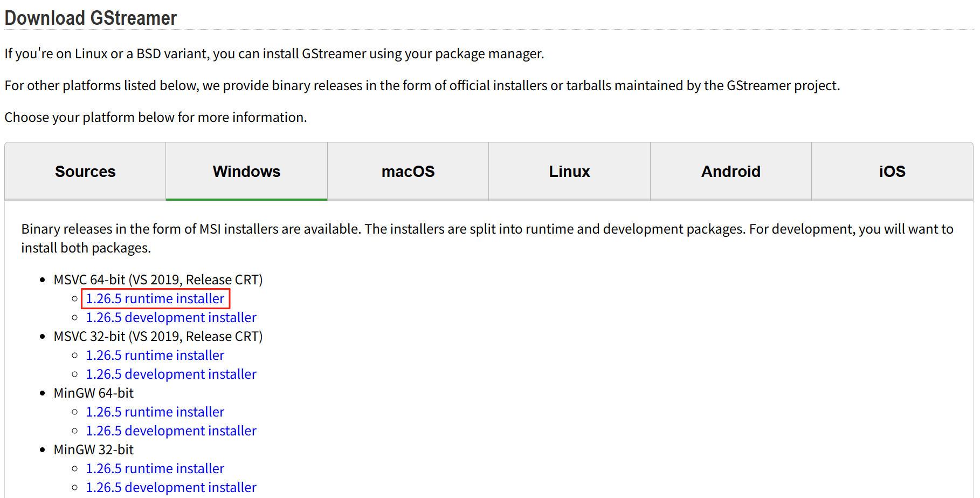Click the 'If you're on Linux or a BSD variant' sentence

pyautogui.click(x=274, y=53)
